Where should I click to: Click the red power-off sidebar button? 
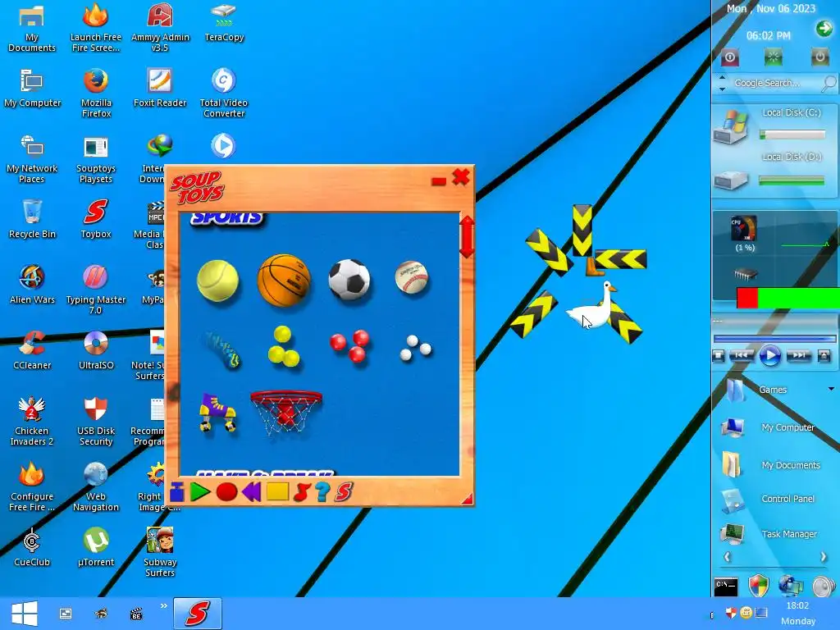point(729,57)
